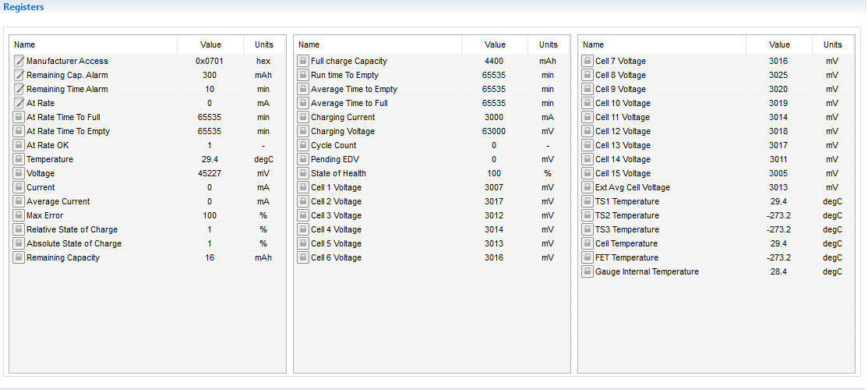
Task: Select the Remaining Time Alarm value 10
Action: coord(210,89)
